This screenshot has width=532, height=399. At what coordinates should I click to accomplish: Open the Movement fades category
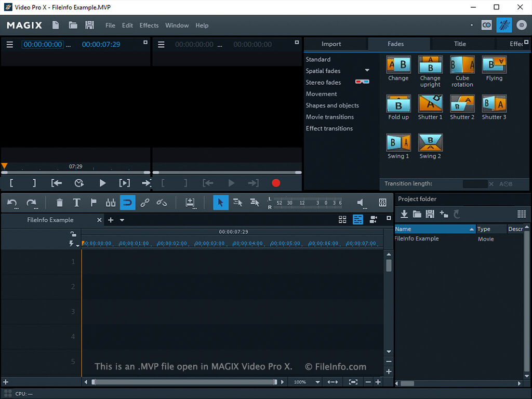[x=321, y=94]
